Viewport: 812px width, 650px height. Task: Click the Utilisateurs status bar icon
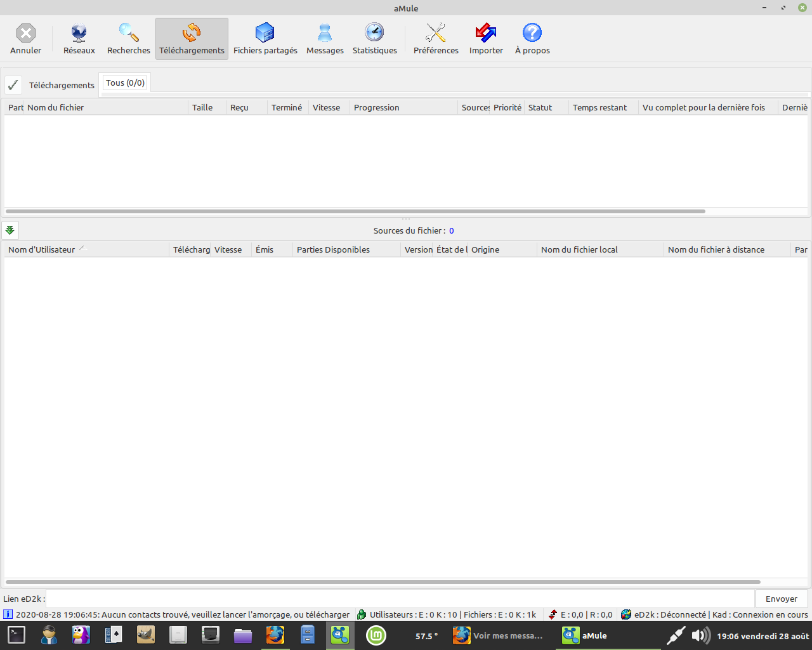[362, 614]
